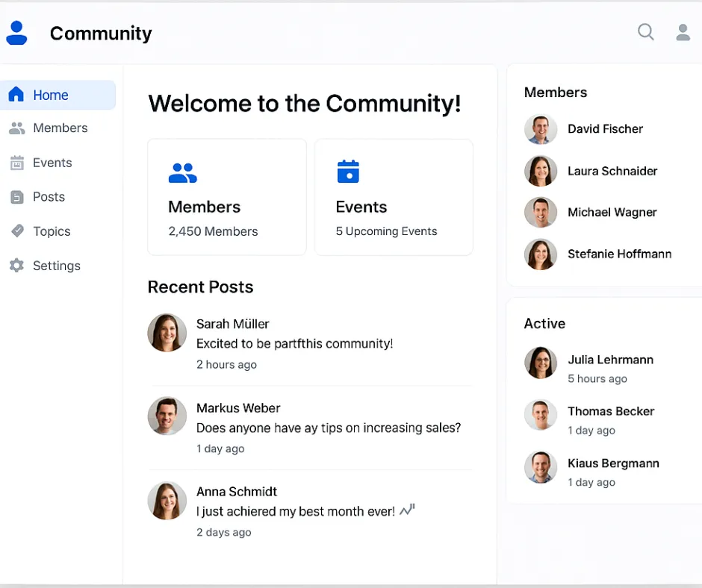Click Julia Lehrmann's avatar in Active panel
This screenshot has height=588, width=702.
pos(541,363)
